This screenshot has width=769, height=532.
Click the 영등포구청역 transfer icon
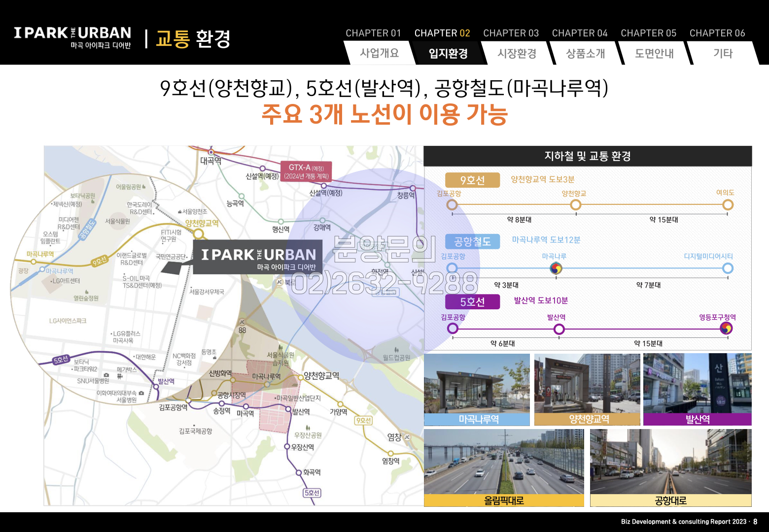click(726, 329)
